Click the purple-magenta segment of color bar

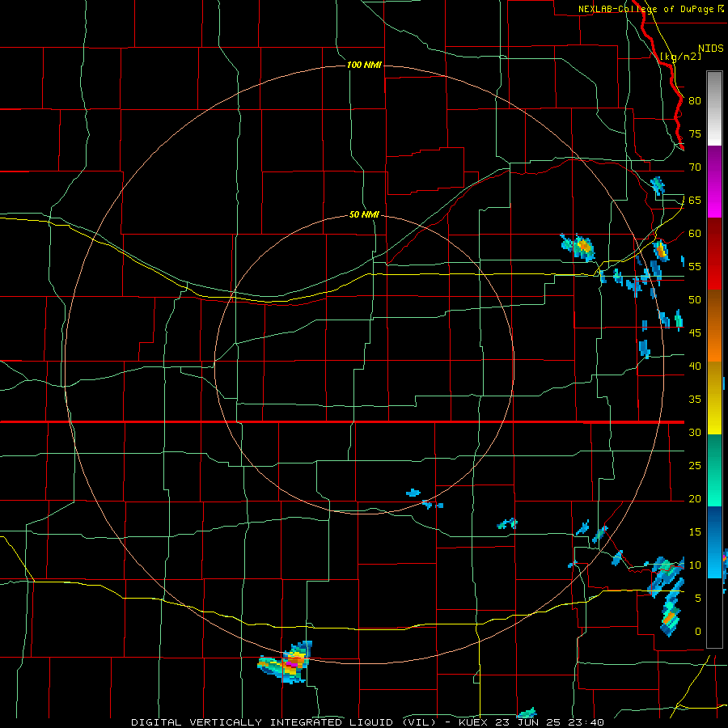pos(714,181)
